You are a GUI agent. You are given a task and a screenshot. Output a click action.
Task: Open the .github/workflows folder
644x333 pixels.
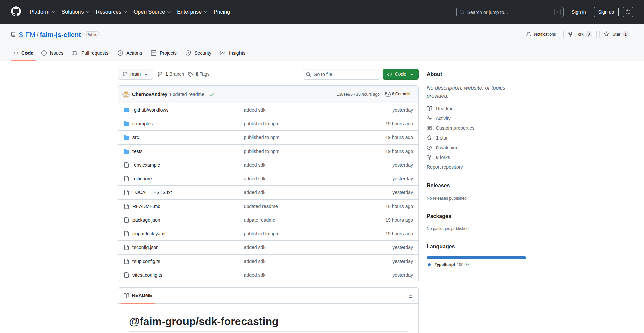click(150, 110)
